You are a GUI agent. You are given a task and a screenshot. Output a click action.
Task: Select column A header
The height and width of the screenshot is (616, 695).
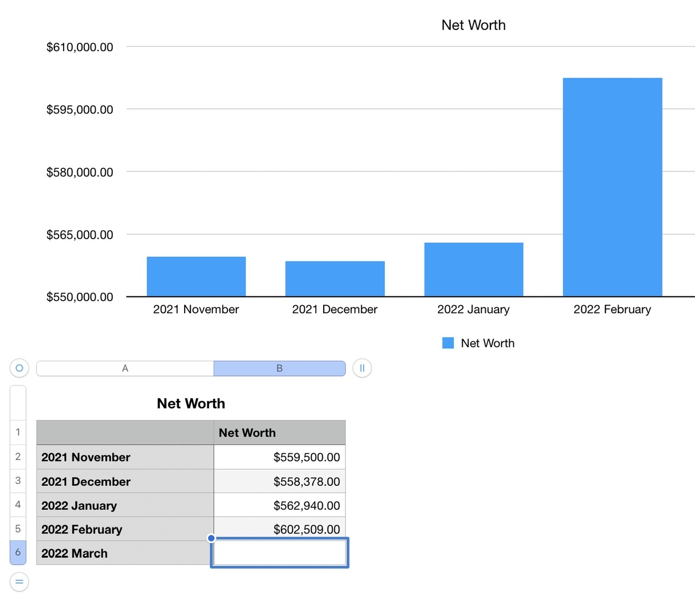pyautogui.click(x=125, y=369)
